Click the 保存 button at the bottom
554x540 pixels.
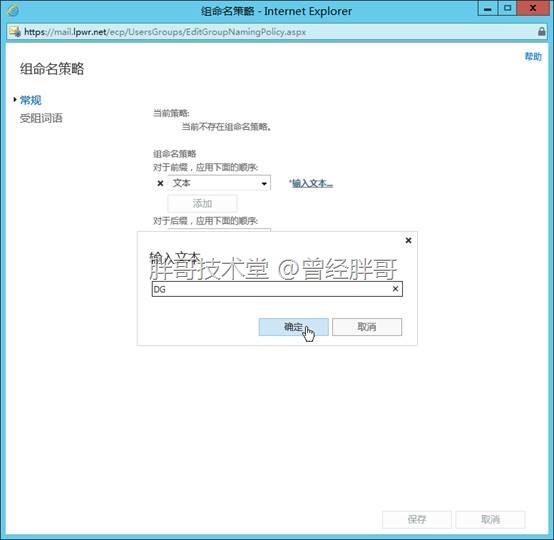click(417, 519)
